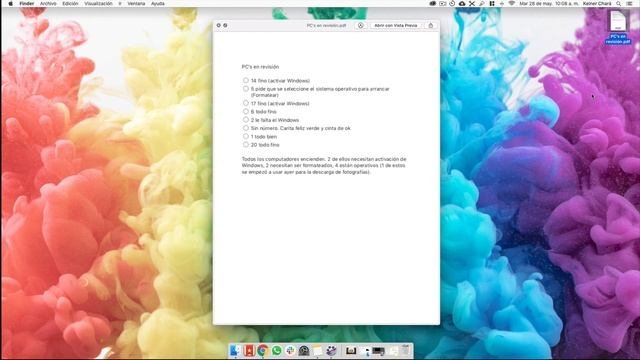
Task: Click the Wi-Fi status icon
Action: pos(511,4)
